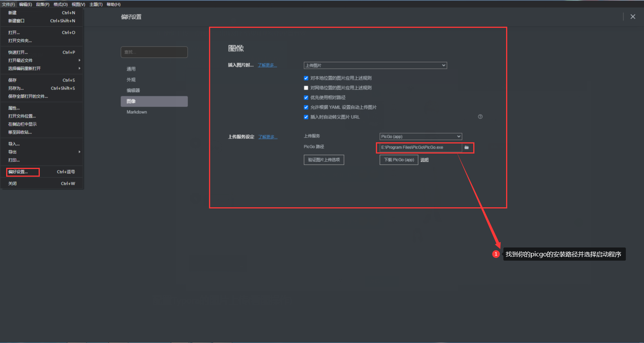Select the 通用 preferences tab
Screen dimensions: 644x343
154,69
